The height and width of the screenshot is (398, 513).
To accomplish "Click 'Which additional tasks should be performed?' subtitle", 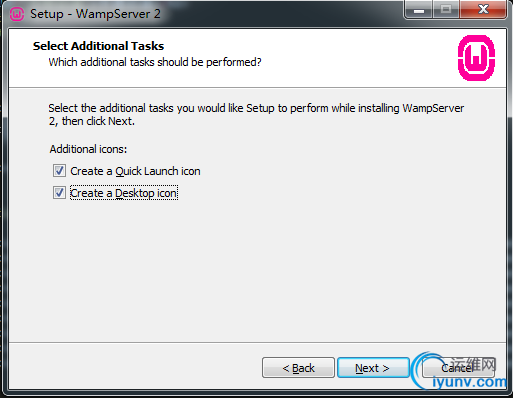I will [x=155, y=62].
